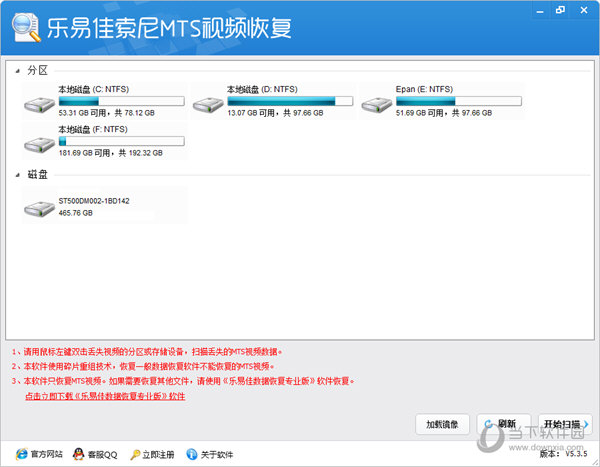Select 本地磁盘 (C: NTFS) label
The height and width of the screenshot is (467, 600).
(x=94, y=89)
